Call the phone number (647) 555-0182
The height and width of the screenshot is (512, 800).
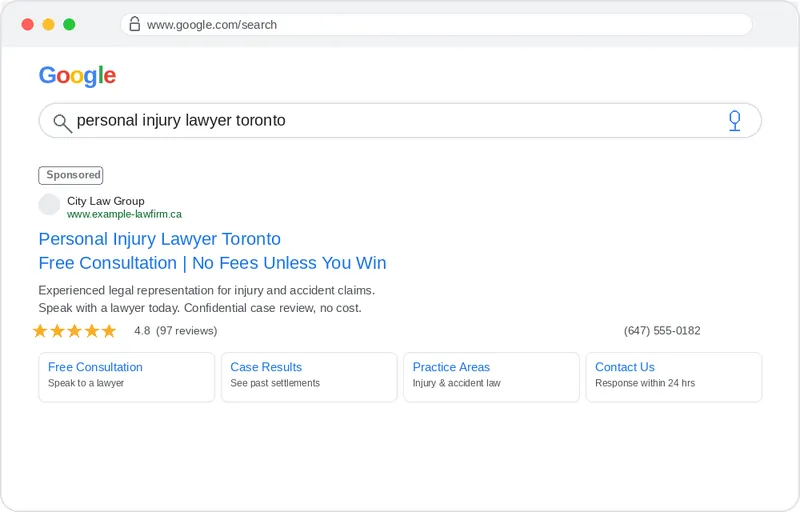click(x=662, y=331)
